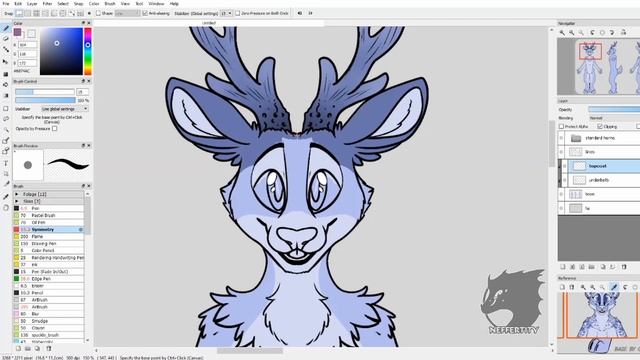Select the Text tool
The image size is (640, 360).
[x=6, y=163]
